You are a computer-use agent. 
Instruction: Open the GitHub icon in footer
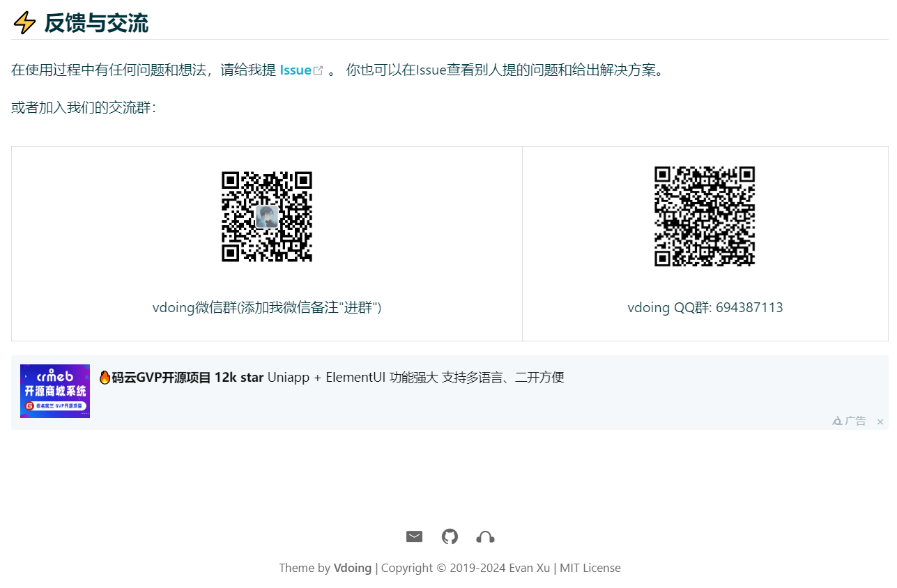pyautogui.click(x=450, y=536)
